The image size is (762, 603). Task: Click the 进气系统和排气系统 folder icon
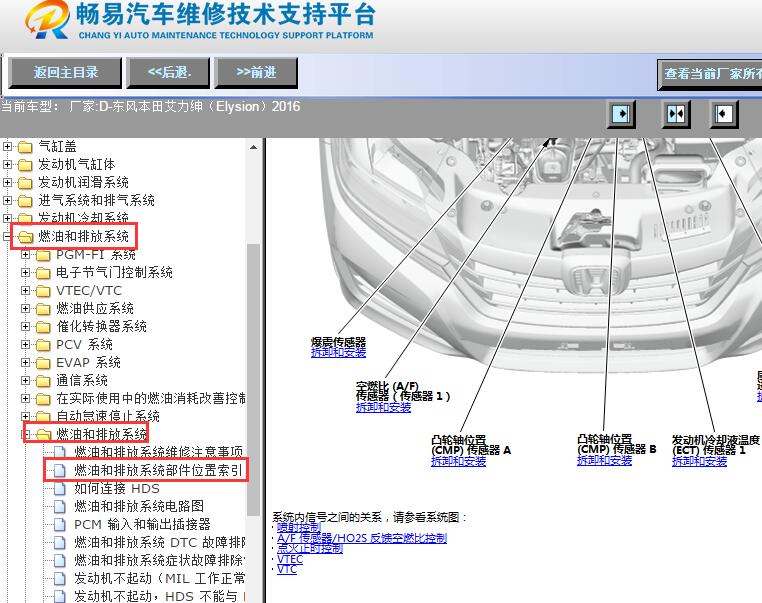pos(25,201)
